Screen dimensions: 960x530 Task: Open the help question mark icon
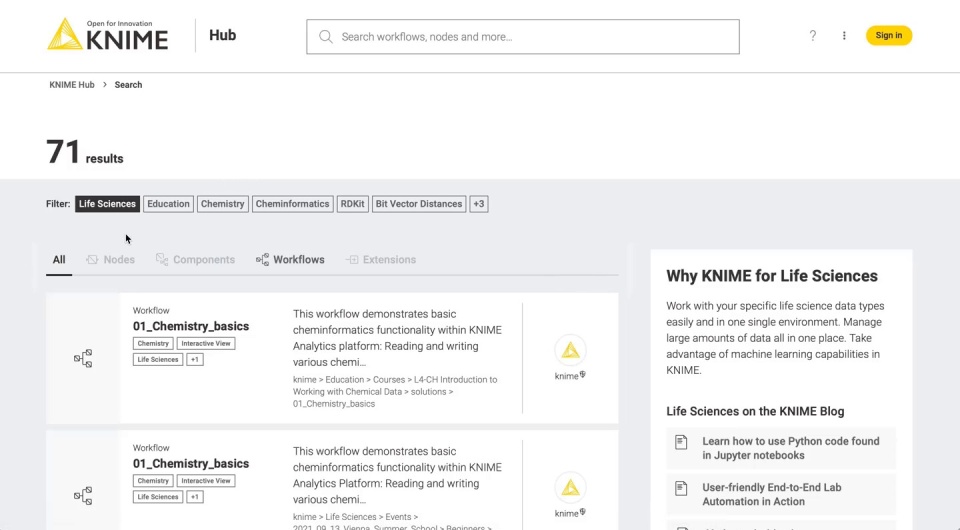(x=812, y=35)
